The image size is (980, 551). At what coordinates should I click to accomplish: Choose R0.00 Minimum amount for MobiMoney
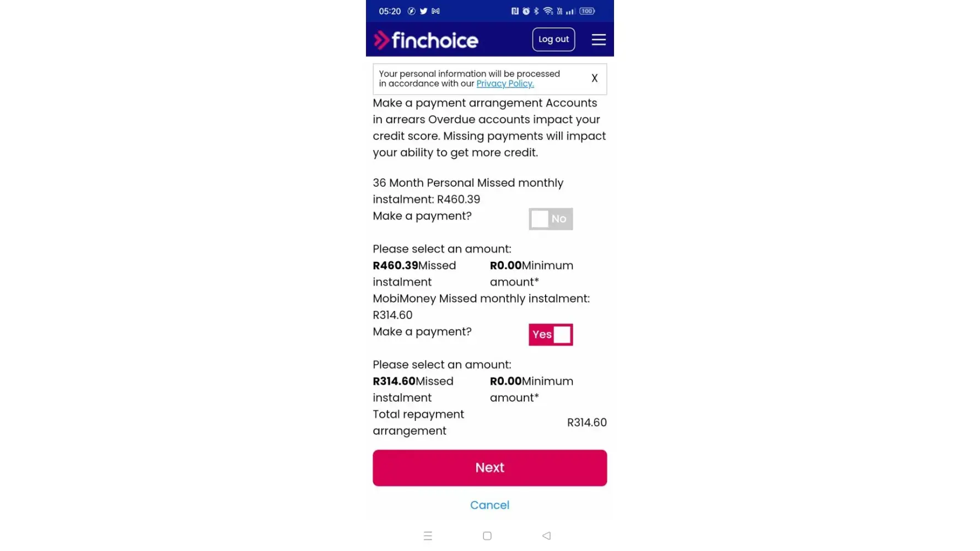[505, 381]
